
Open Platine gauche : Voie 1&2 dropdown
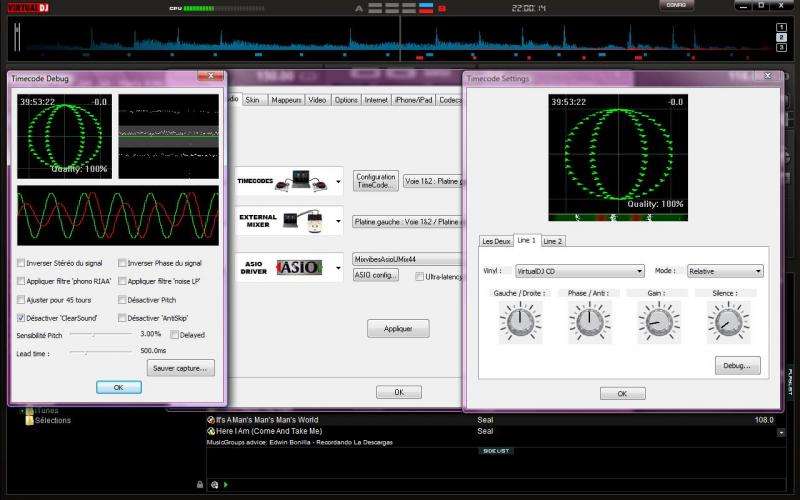pyautogui.click(x=407, y=222)
